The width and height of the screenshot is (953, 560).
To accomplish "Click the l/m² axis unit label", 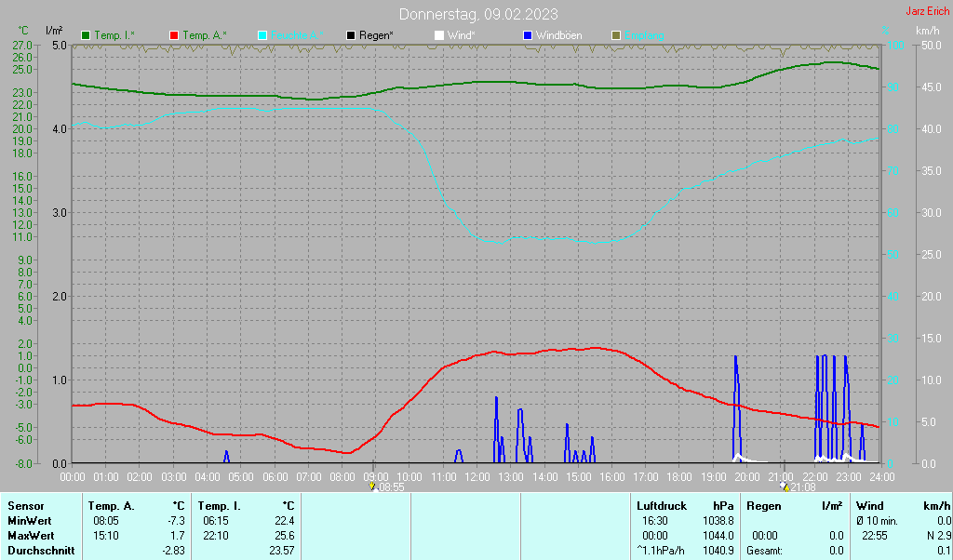I will [x=54, y=31].
